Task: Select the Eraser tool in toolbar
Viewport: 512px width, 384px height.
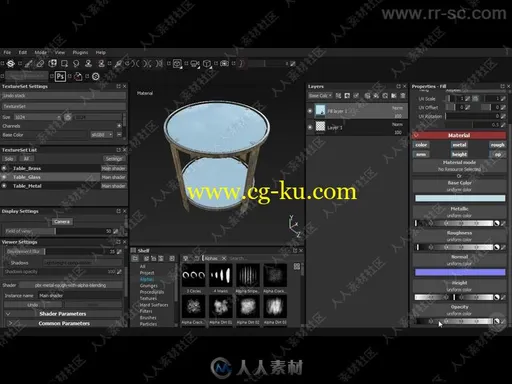Action: [x=40, y=63]
